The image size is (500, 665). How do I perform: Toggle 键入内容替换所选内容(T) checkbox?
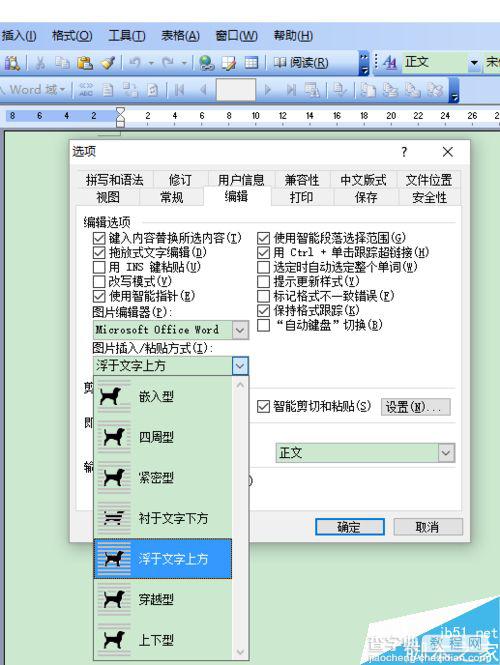[x=99, y=238]
